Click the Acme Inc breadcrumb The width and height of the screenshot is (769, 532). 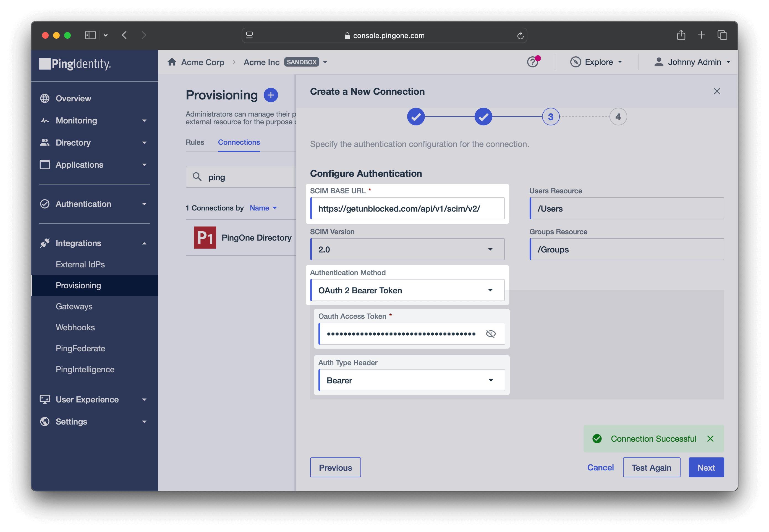261,62
